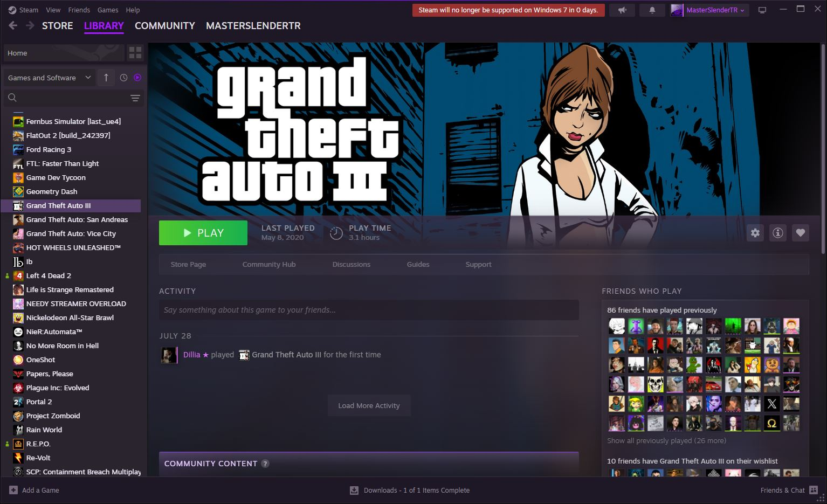The image size is (827, 504).
Task: Select R.E.P.O. icon in library
Action: coord(18,444)
